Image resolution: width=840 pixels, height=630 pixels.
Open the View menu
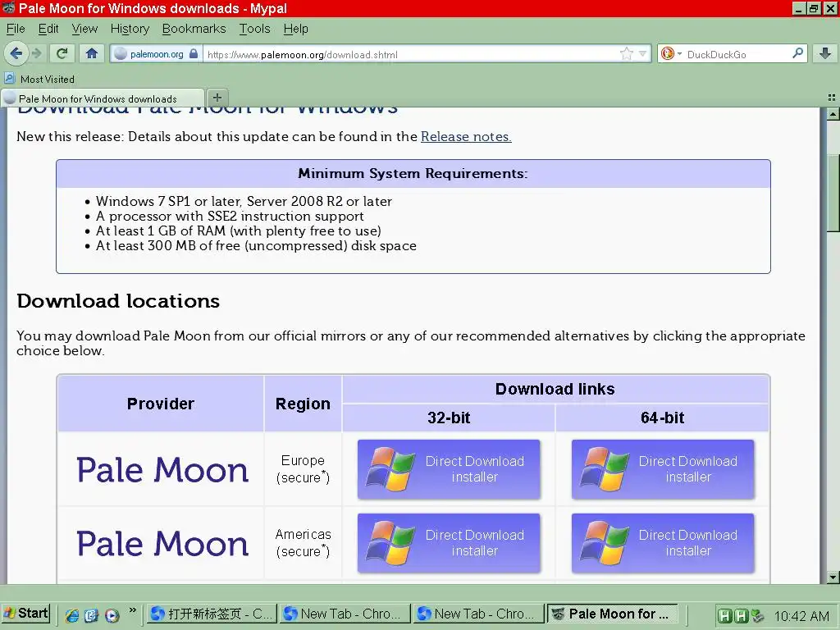[x=84, y=29]
